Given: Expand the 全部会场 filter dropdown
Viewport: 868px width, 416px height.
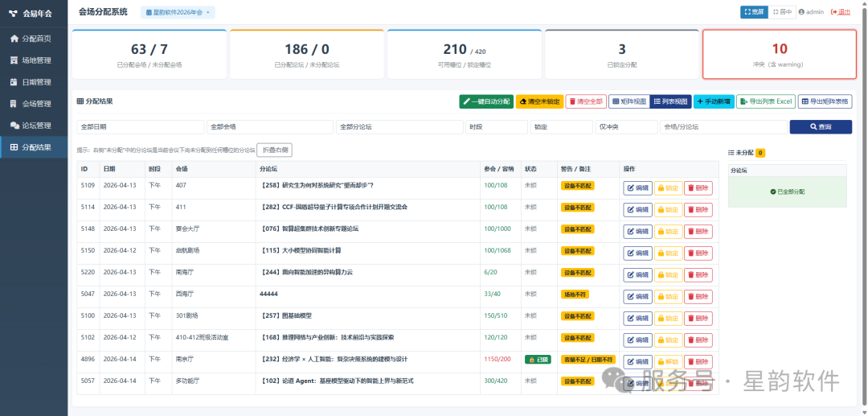Looking at the screenshot, I should pos(270,127).
